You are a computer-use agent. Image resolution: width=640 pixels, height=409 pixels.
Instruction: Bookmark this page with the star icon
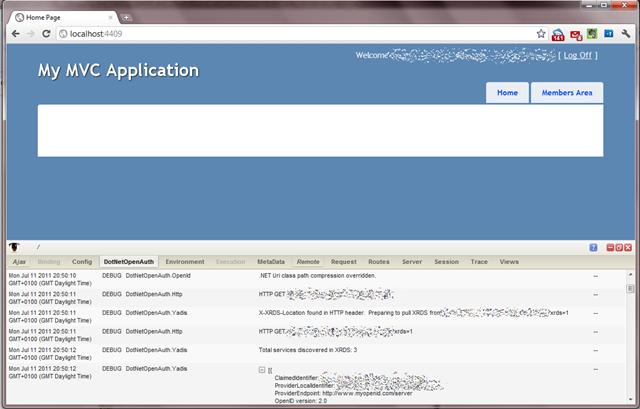point(541,33)
